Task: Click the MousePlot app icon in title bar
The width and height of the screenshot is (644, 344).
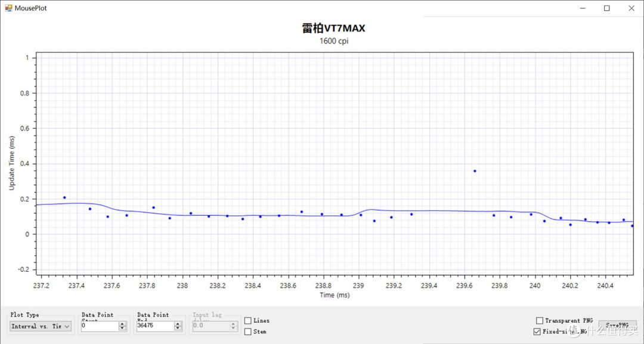Action: click(8, 8)
